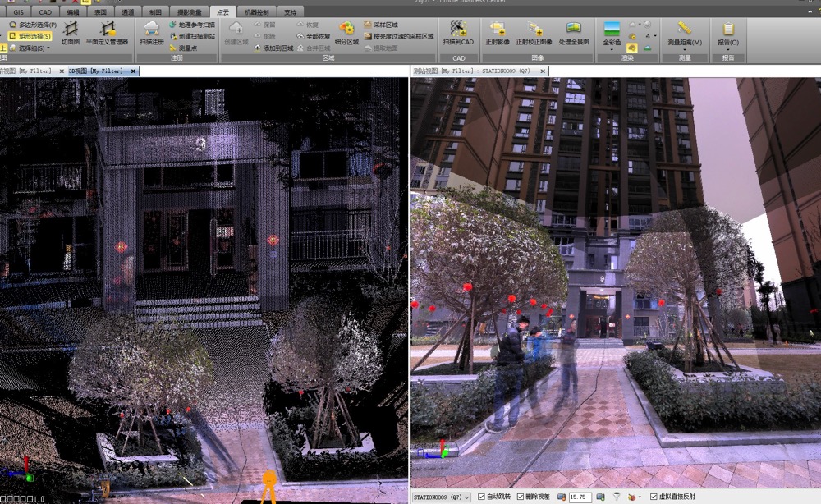Close the 3D视图 [My Filter] tab
Image resolution: width=821 pixels, height=504 pixels.
(x=133, y=71)
